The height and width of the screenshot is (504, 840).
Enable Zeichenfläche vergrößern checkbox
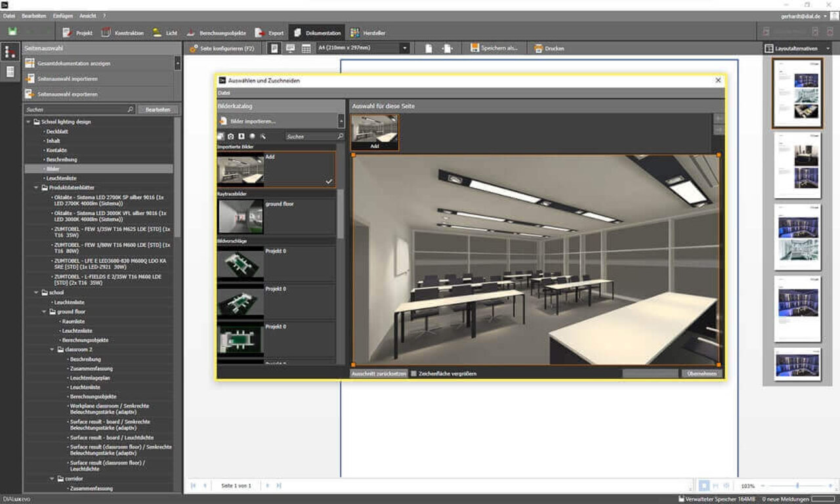[413, 373]
